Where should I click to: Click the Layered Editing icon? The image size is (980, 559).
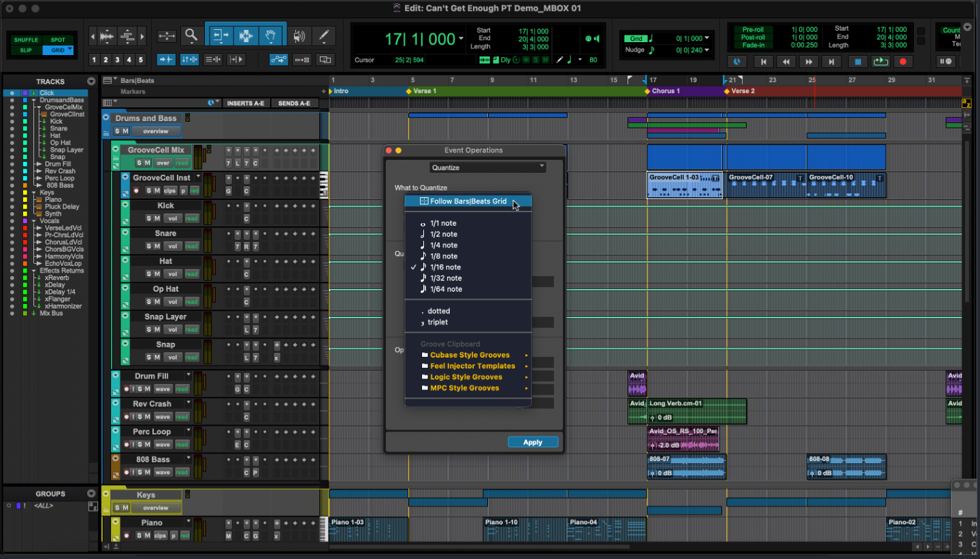pos(325,59)
